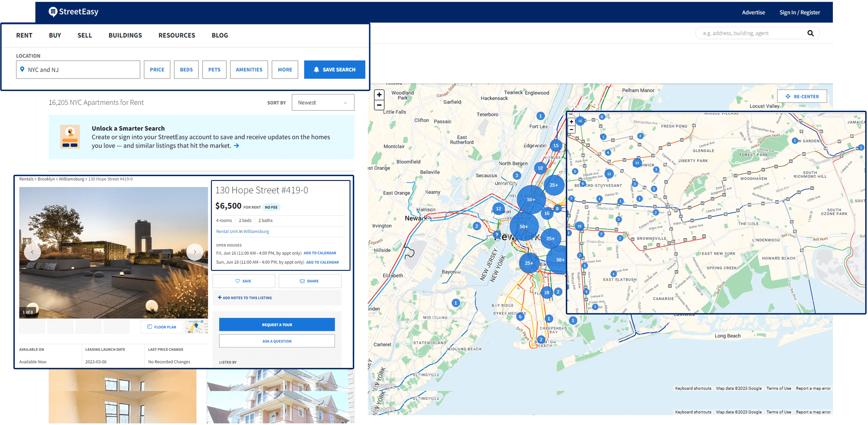Click the Ask a Question button
Image resolution: width=868 pixels, height=425 pixels.
pos(277,341)
